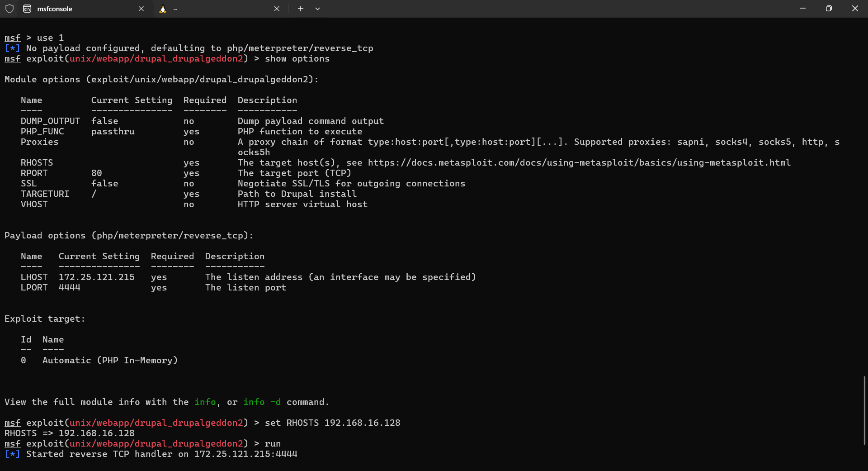Screen dimensions: 868x471
Task: Click "Started reverse TCP handler" status line
Action: (x=151, y=454)
